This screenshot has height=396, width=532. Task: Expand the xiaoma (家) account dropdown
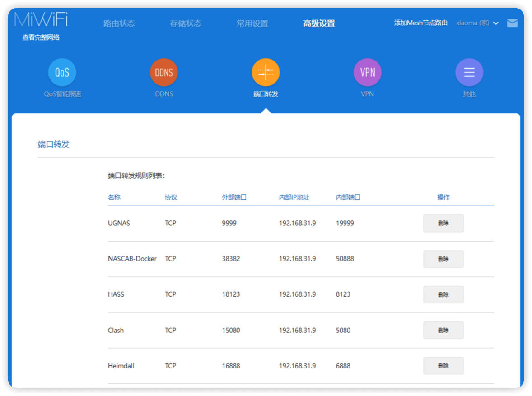pos(477,23)
